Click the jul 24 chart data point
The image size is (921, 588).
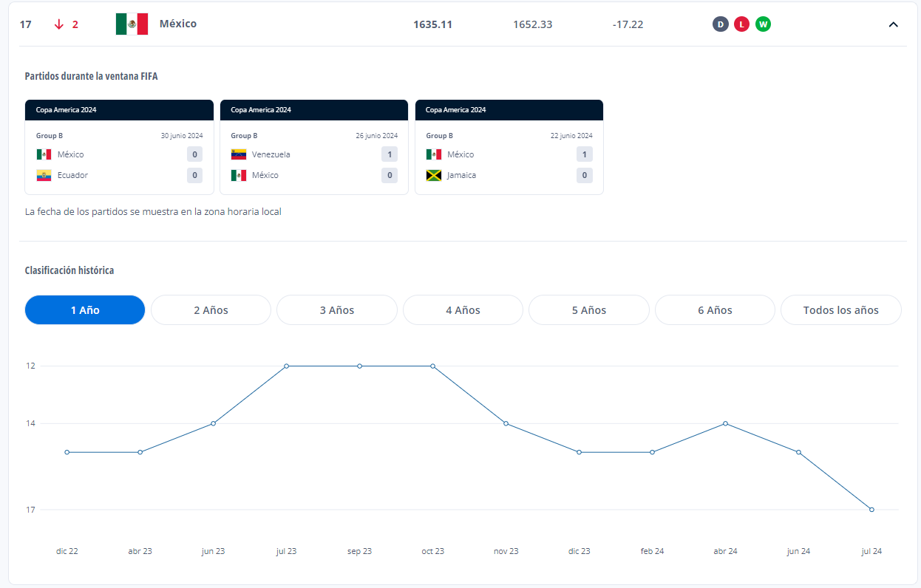(x=872, y=510)
